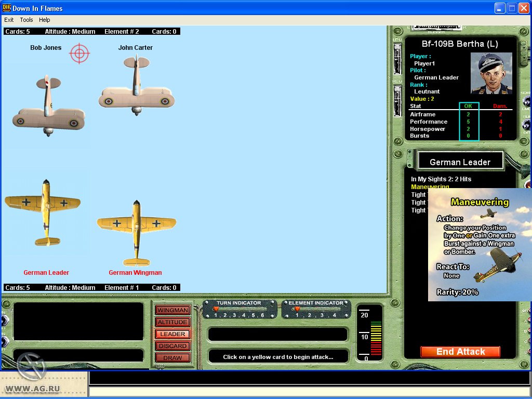The height and width of the screenshot is (399, 532).
Task: Click the Rarity: 20% text on card
Action: click(457, 292)
